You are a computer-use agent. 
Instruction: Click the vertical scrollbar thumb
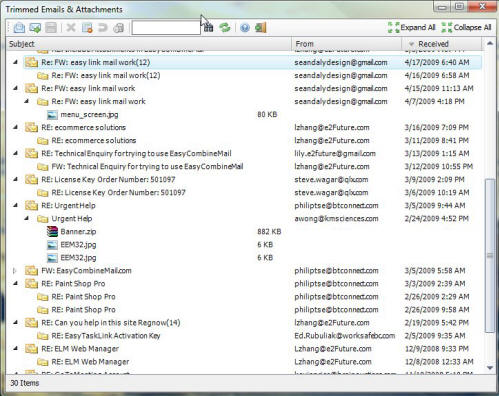490,256
